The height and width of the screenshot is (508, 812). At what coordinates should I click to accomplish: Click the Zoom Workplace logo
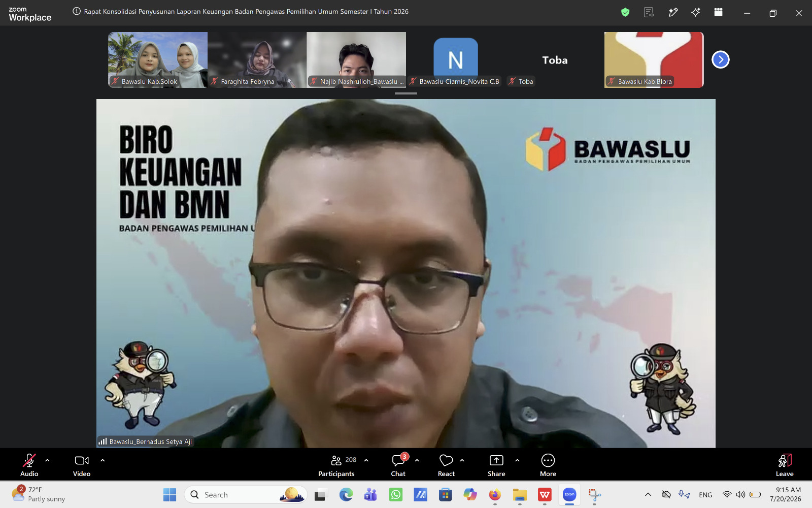[x=30, y=14]
